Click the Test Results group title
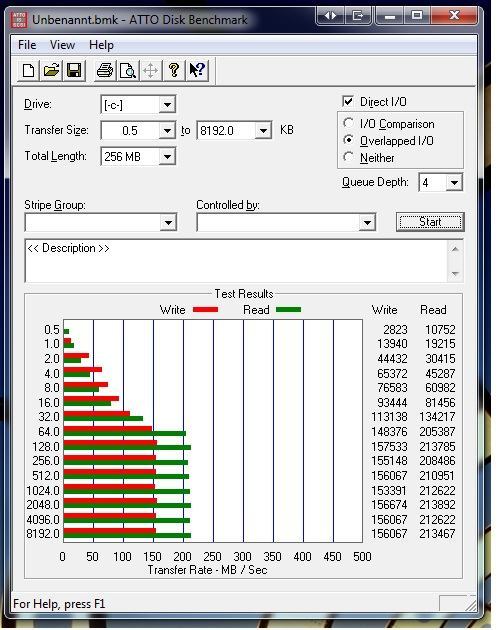Screen dimensions: 500x630 click(x=244, y=294)
